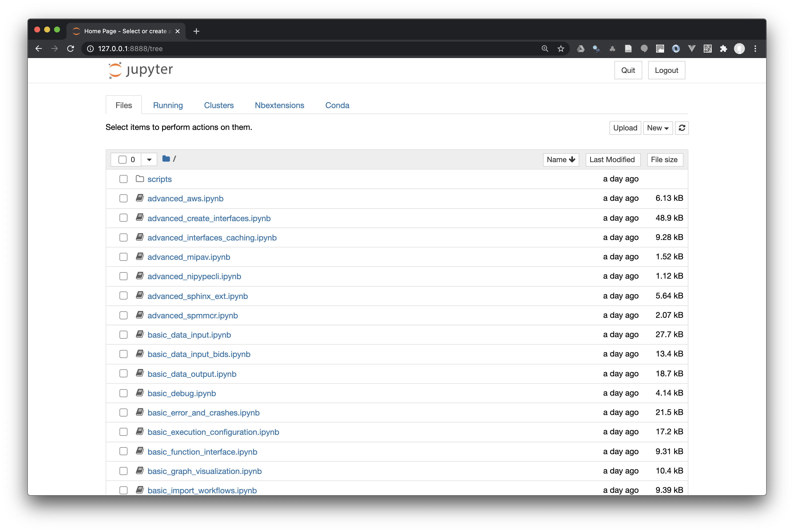Click the folder icon next to scripts
Screen dimensions: 794x532
point(140,178)
